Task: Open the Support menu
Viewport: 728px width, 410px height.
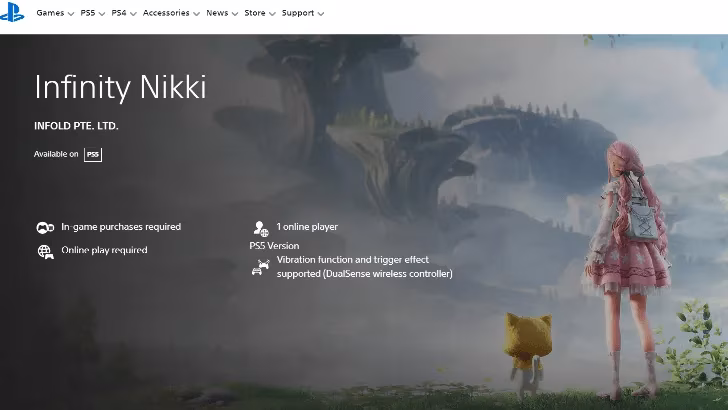Action: pos(303,13)
